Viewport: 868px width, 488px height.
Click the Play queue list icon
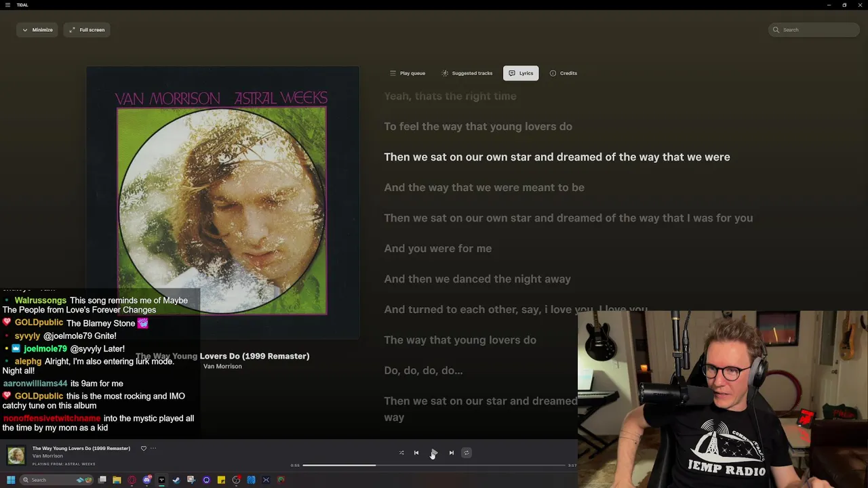[393, 73]
